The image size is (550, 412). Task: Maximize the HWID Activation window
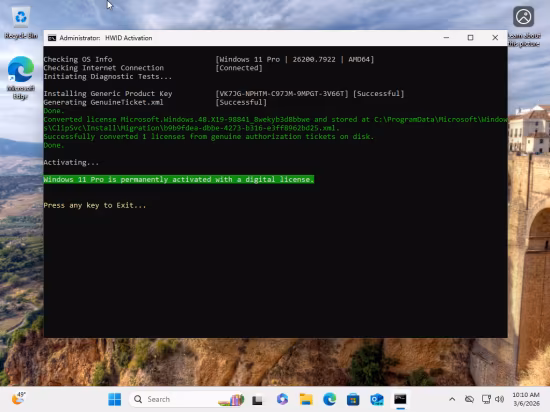click(470, 38)
